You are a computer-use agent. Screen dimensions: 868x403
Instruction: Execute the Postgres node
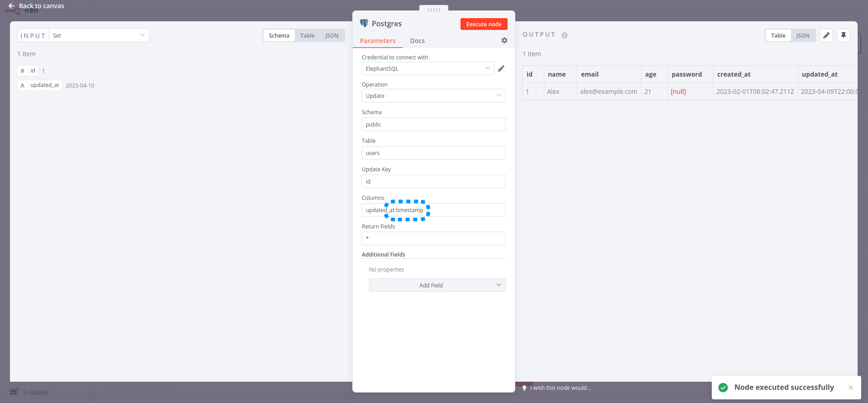[x=484, y=24]
